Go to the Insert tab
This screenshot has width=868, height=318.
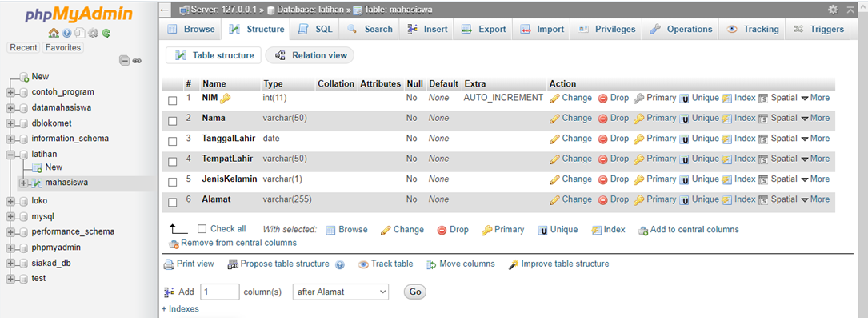[427, 30]
